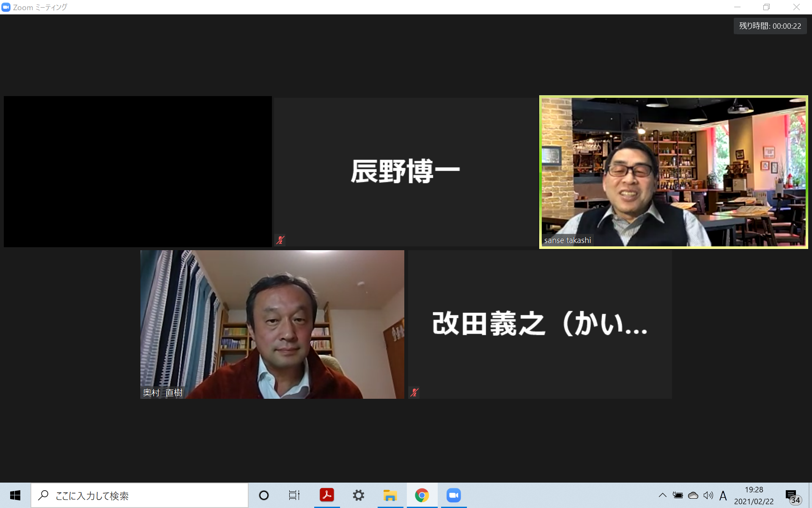Select the sanse takashi video tile
Viewport: 812px width, 508px height.
674,172
